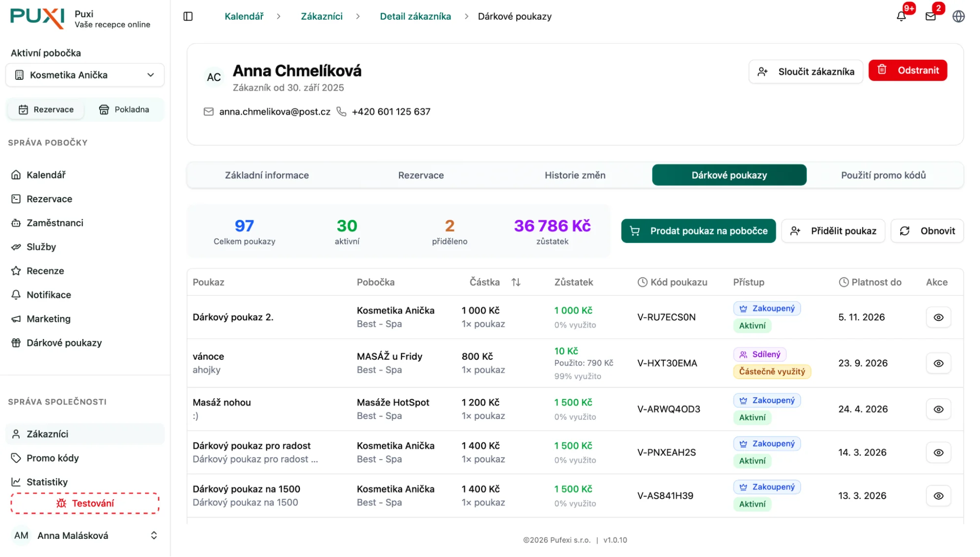980x557 pixels.
Task: Sort table by Částka column
Action: click(x=516, y=282)
